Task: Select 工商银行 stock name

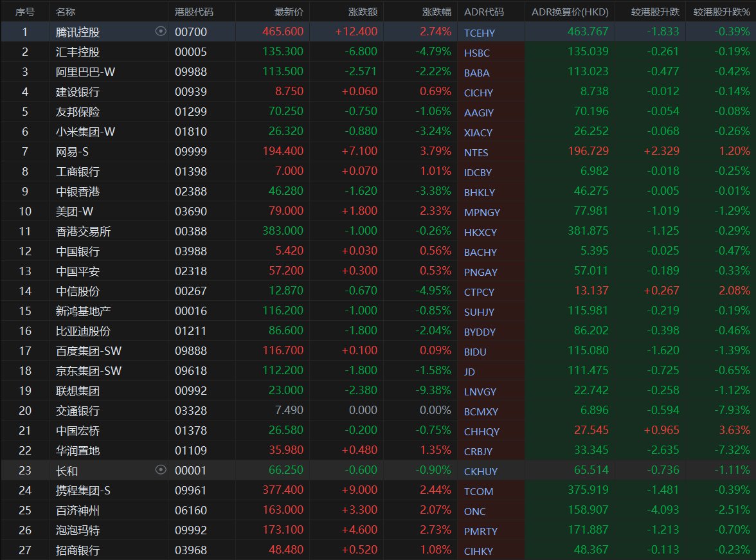Action: point(78,172)
